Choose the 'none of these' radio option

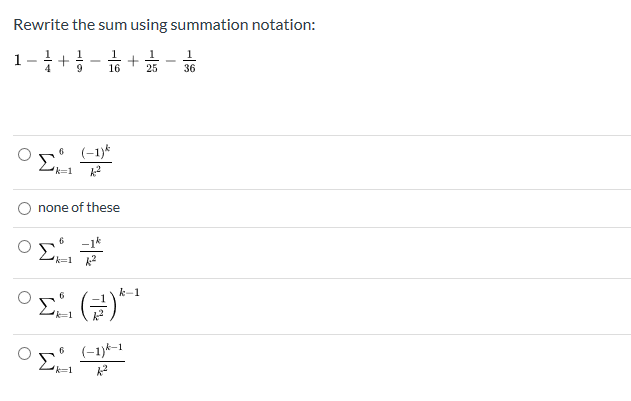click(x=24, y=208)
